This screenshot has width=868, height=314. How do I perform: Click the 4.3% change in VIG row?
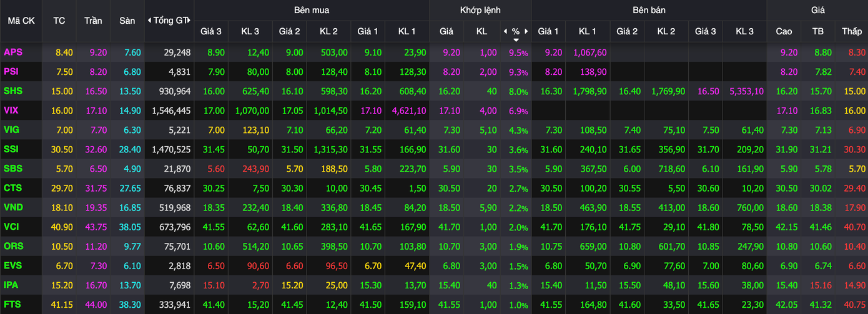518,130
